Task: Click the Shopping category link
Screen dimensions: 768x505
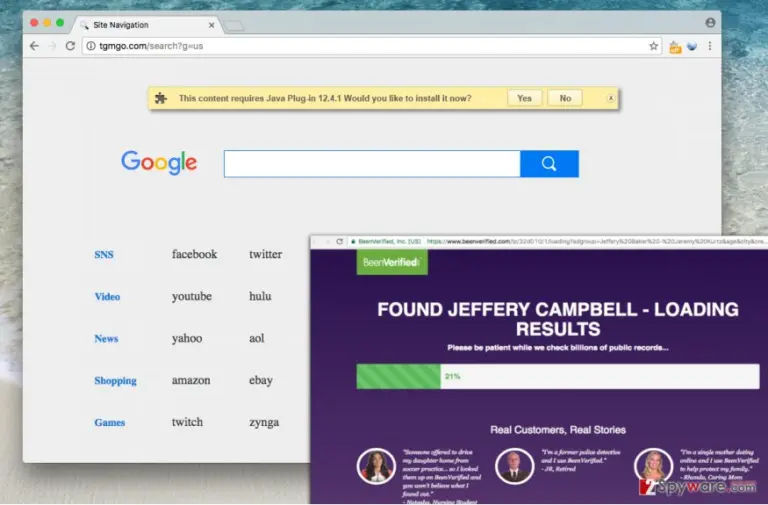Action: pyautogui.click(x=115, y=381)
